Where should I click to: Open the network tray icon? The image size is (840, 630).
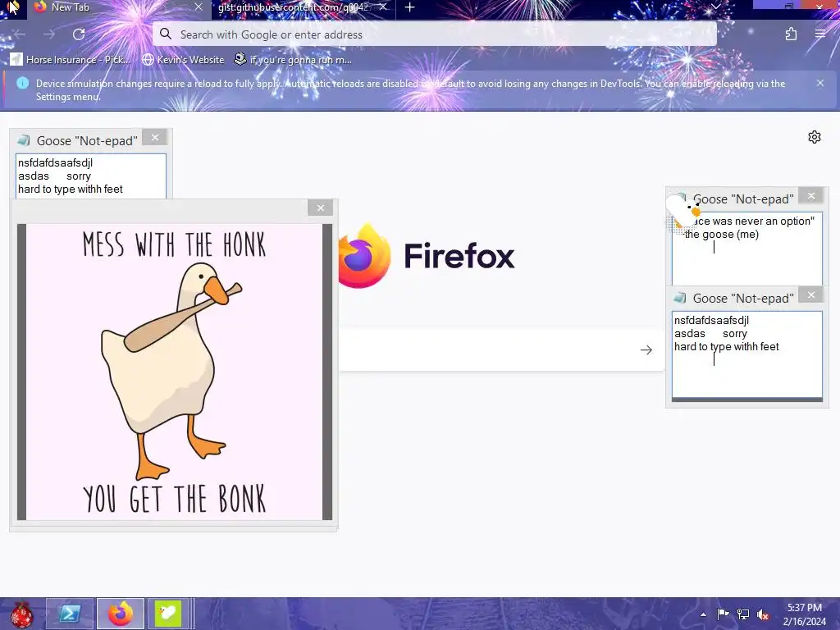(x=743, y=614)
